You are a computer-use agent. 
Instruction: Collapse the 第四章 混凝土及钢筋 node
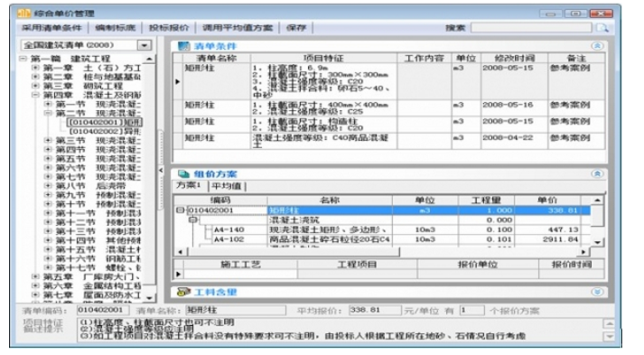[35, 95]
